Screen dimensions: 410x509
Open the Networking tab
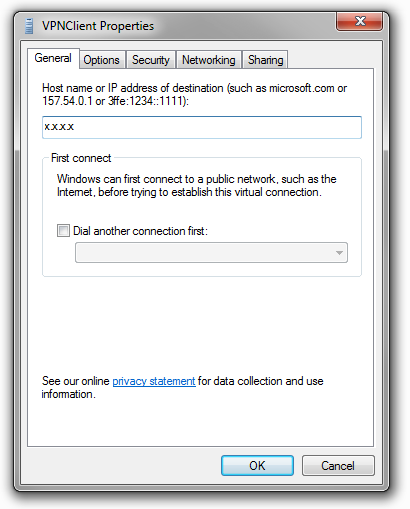point(209,60)
